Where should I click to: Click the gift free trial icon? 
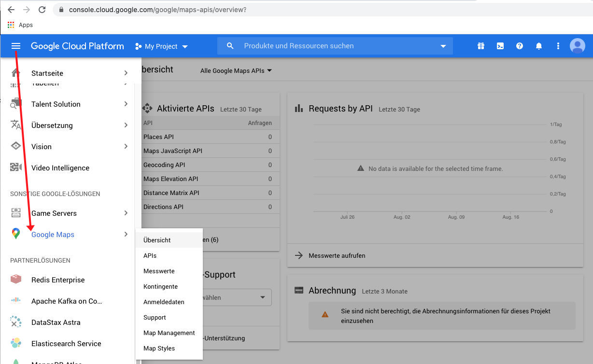[x=481, y=46]
